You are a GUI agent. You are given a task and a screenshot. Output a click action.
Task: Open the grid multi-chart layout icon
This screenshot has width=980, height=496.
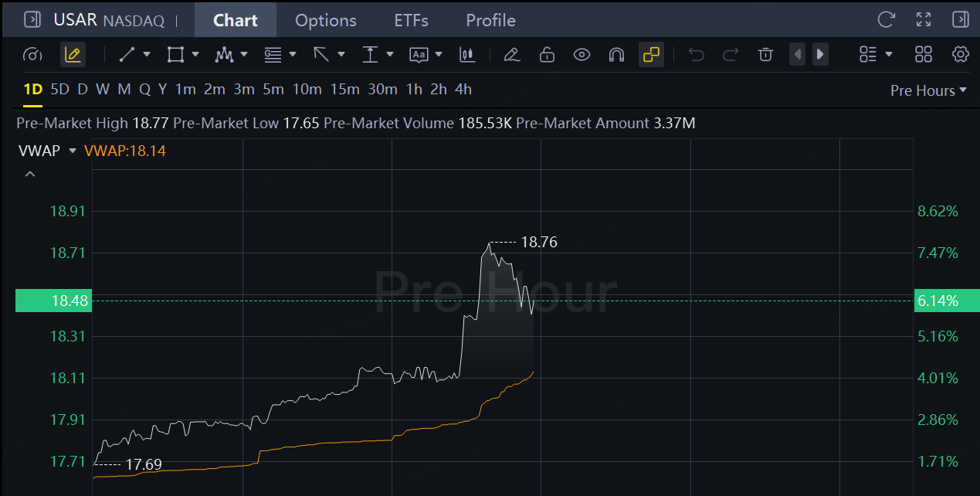(x=923, y=54)
